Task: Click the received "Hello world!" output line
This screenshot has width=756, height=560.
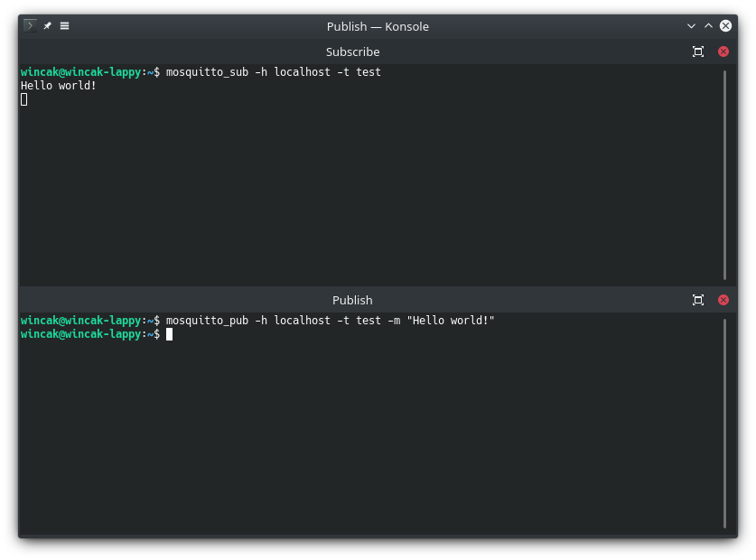Action: click(x=59, y=86)
